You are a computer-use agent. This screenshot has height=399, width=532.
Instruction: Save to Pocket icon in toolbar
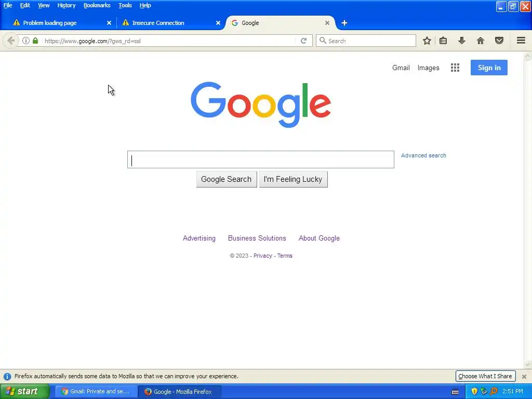coord(499,41)
